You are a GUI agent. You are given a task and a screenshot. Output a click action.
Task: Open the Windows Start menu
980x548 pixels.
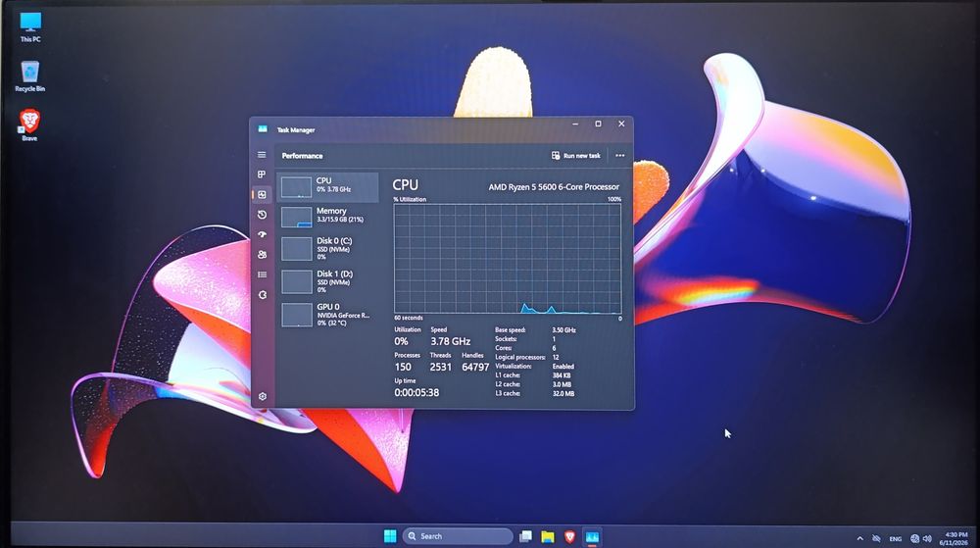(x=390, y=536)
